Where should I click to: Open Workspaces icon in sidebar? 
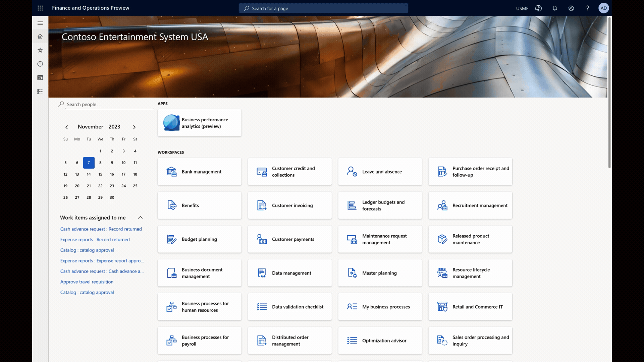(x=40, y=78)
